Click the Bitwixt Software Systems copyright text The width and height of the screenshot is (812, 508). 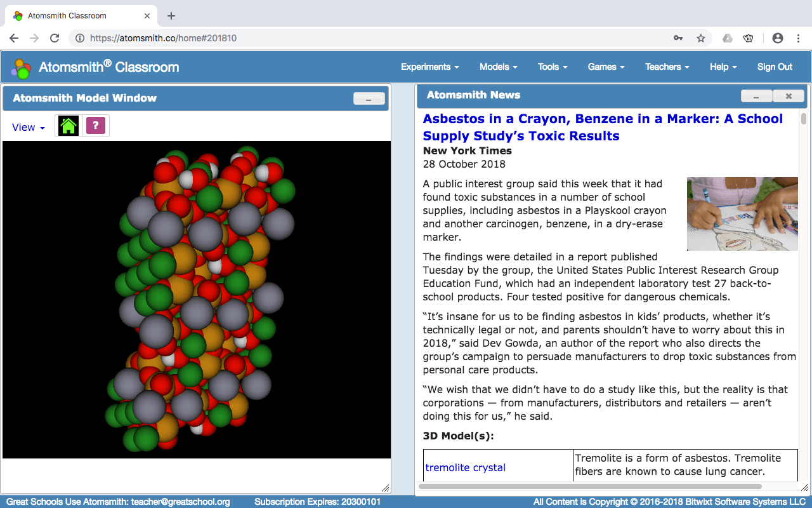point(670,502)
